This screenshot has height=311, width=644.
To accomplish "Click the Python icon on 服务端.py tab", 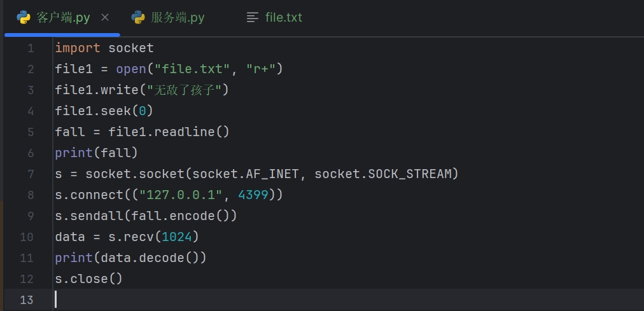I will pyautogui.click(x=138, y=17).
